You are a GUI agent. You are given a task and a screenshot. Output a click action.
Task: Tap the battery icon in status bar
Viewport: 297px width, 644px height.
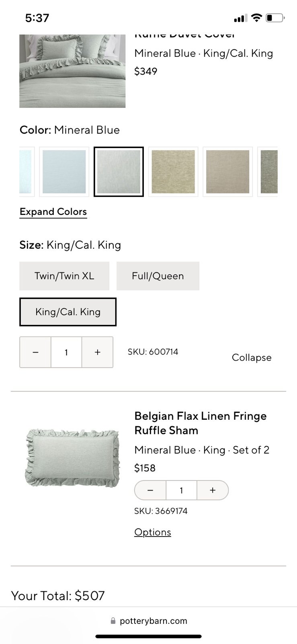(275, 18)
